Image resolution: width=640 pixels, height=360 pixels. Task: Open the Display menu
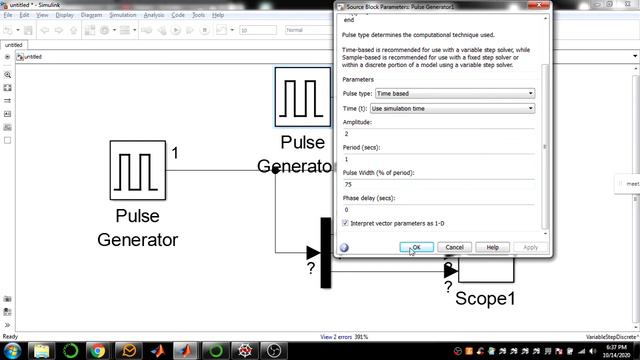coord(64,15)
